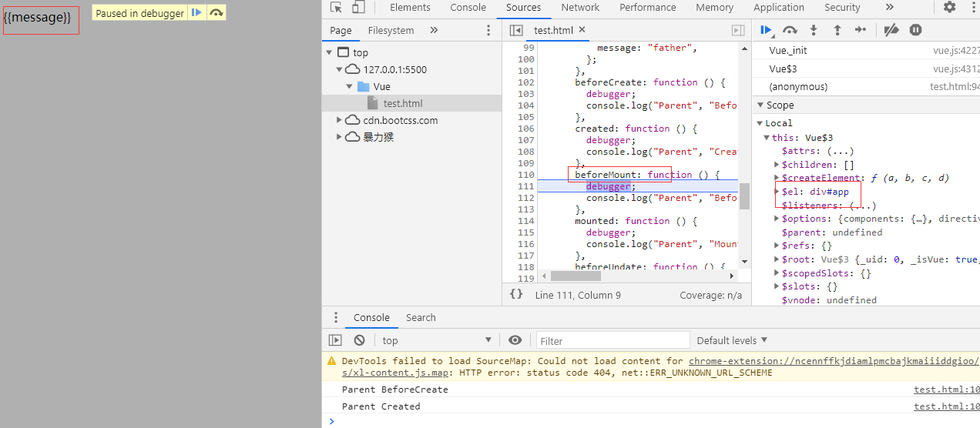Collapse the Vue folder
Screen dimensions: 980x428
click(x=349, y=86)
